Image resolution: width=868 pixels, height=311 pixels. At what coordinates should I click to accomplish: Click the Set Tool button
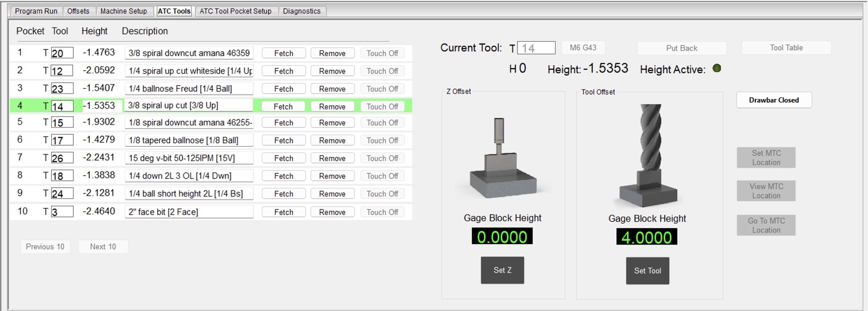coord(647,271)
